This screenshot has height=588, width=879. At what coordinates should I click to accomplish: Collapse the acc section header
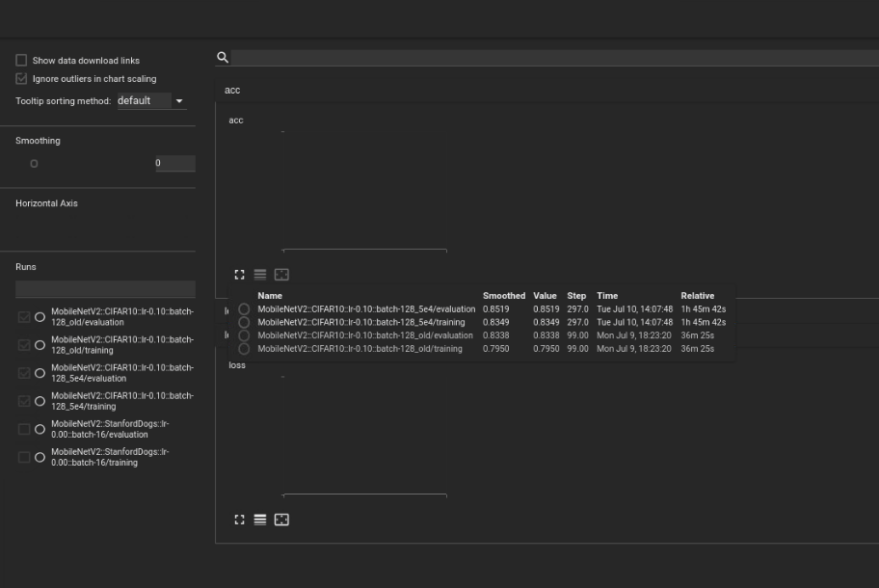coord(546,90)
